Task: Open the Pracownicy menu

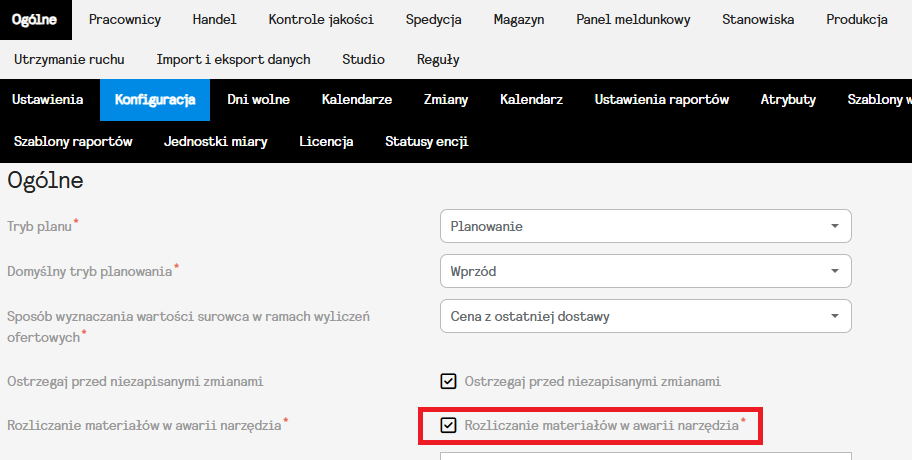Action: click(125, 20)
